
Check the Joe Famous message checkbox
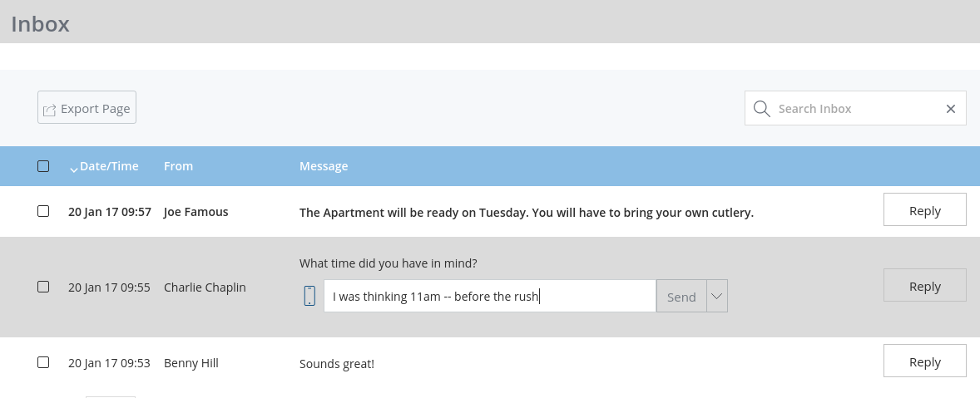[x=43, y=211]
